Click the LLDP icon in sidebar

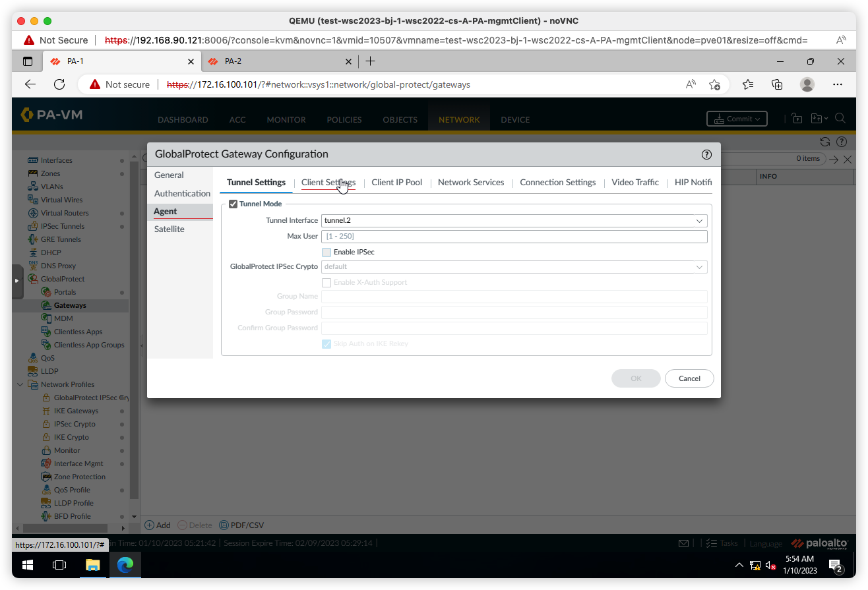pyautogui.click(x=34, y=371)
